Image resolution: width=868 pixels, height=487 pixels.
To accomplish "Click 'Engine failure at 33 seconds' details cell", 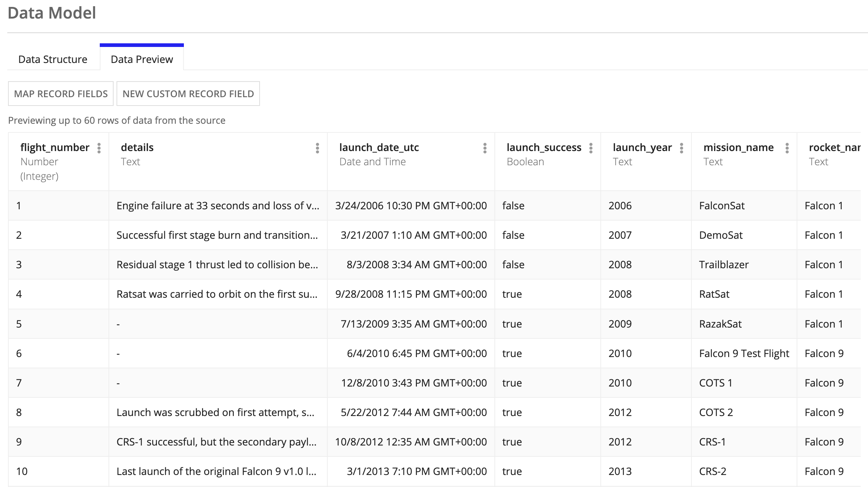I will 218,206.
